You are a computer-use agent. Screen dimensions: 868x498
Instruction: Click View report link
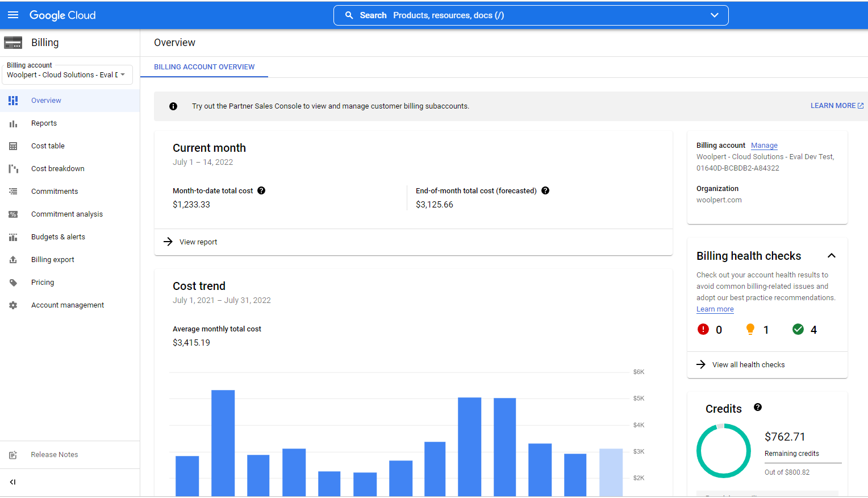click(x=198, y=242)
